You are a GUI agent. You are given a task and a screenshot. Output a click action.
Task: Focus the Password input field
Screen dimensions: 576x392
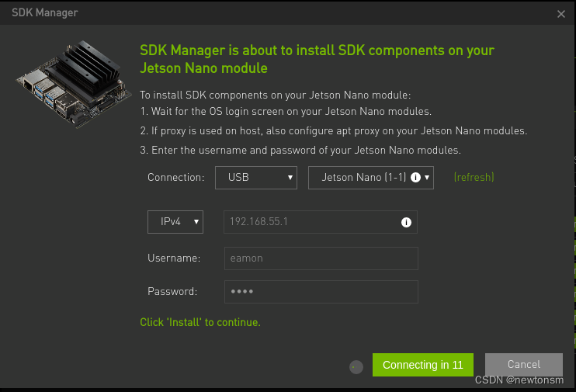(x=321, y=292)
